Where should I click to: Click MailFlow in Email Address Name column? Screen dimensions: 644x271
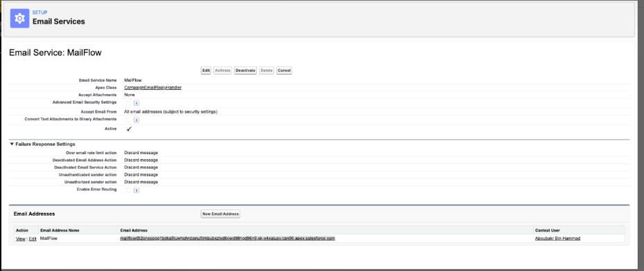pos(49,239)
